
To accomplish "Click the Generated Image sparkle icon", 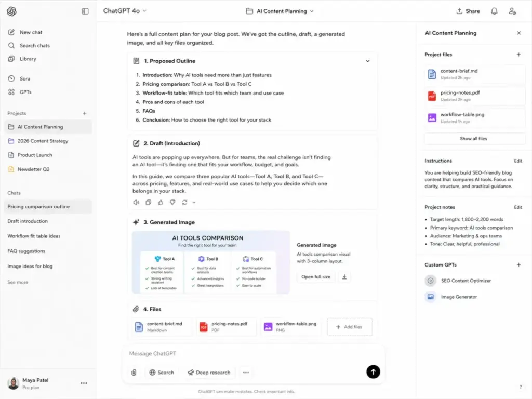I will pyautogui.click(x=136, y=222).
